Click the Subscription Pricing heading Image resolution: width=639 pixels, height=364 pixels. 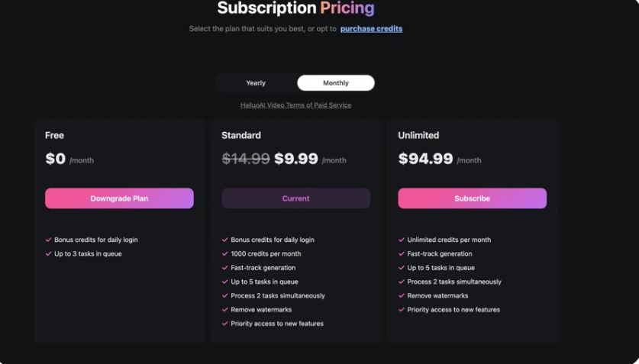tap(295, 9)
